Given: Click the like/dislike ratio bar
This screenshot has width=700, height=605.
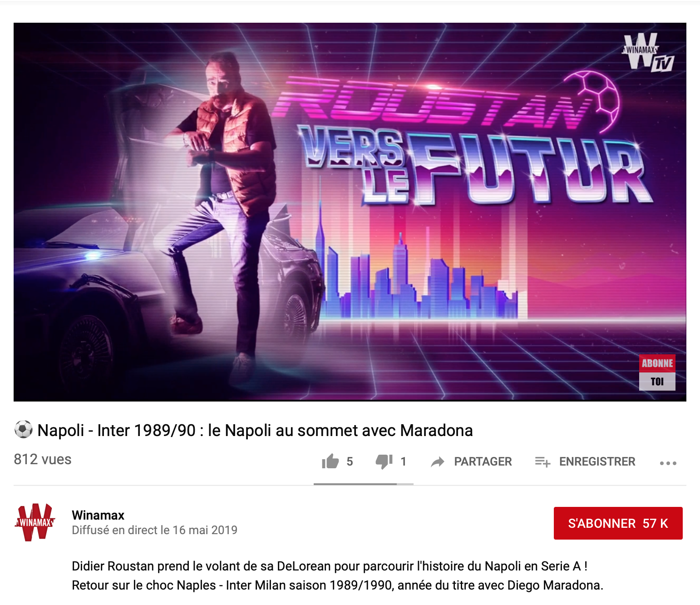Looking at the screenshot, I should point(363,484).
